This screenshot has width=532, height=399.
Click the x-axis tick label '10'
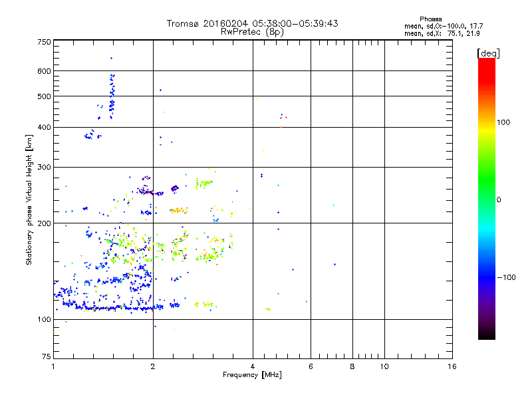(x=384, y=366)
